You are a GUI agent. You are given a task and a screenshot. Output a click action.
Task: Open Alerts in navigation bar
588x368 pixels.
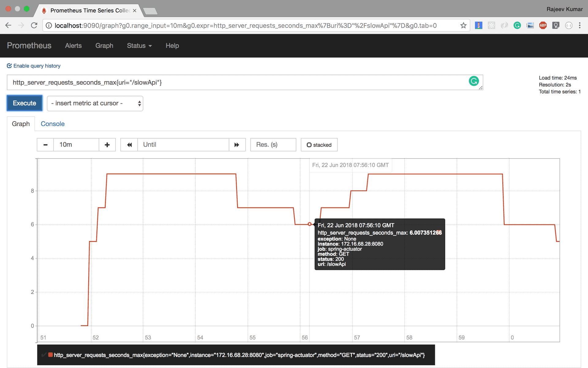point(73,46)
